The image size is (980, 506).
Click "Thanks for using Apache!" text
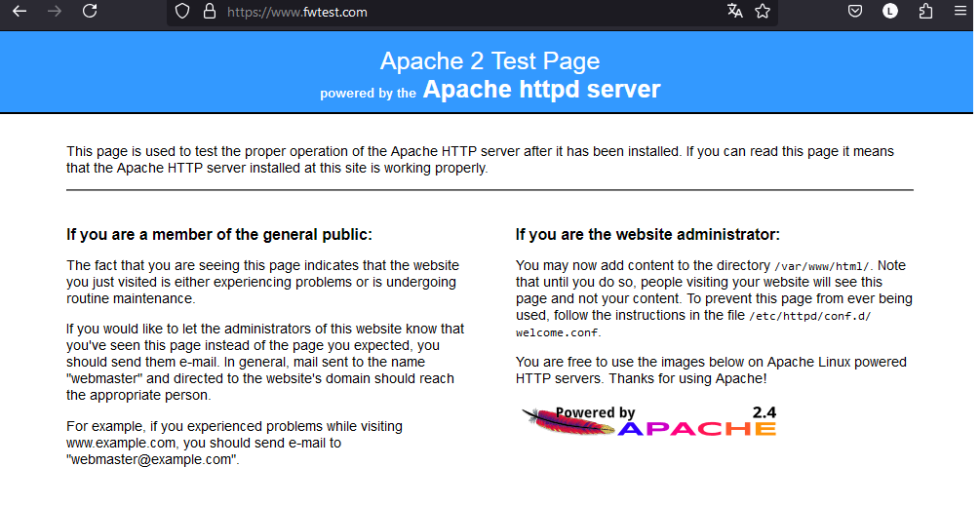687,378
